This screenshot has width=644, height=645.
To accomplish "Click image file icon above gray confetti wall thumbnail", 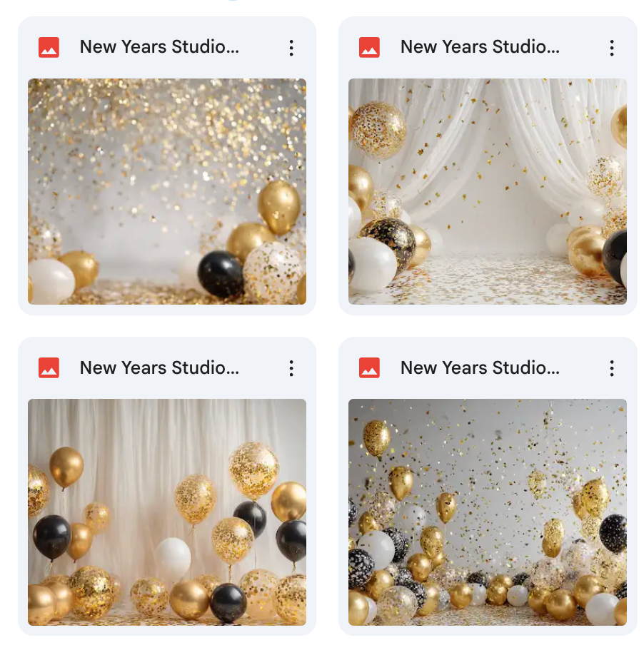I will click(370, 367).
